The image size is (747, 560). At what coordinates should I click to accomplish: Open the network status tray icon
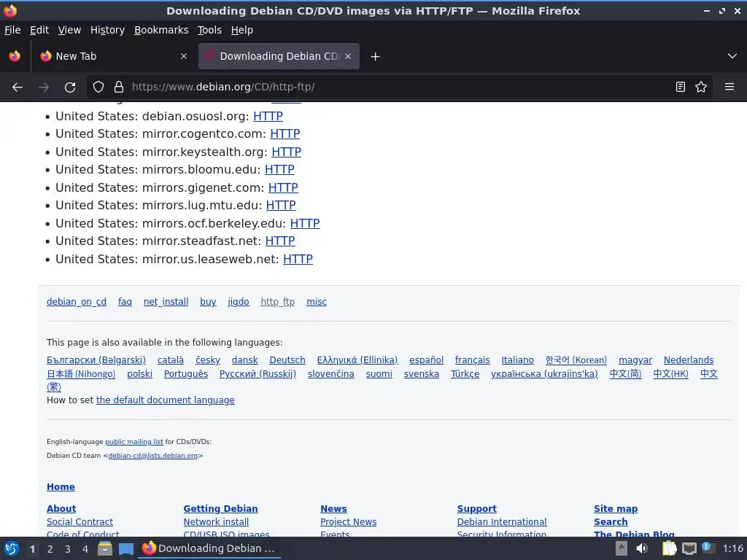click(689, 548)
